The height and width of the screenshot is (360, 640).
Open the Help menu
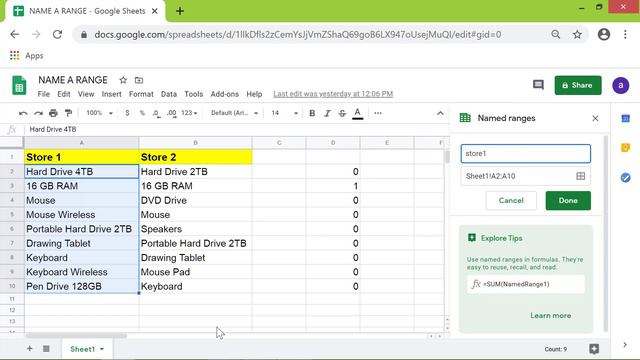coord(254,94)
